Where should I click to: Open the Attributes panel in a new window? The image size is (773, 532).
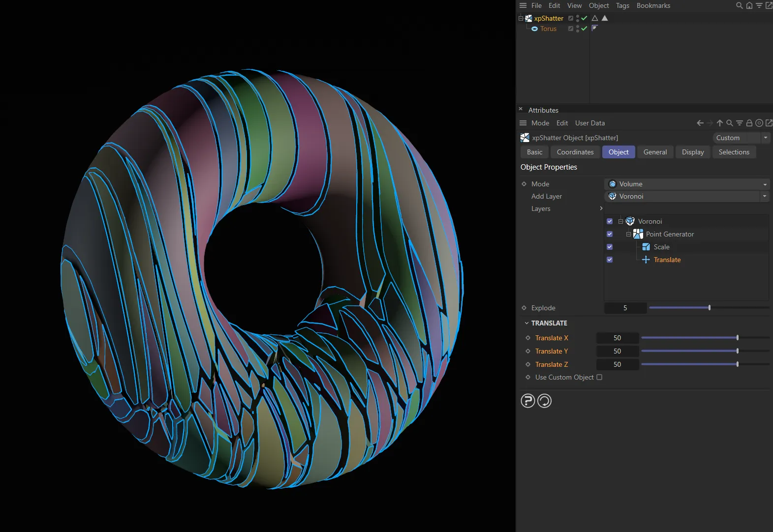[769, 123]
